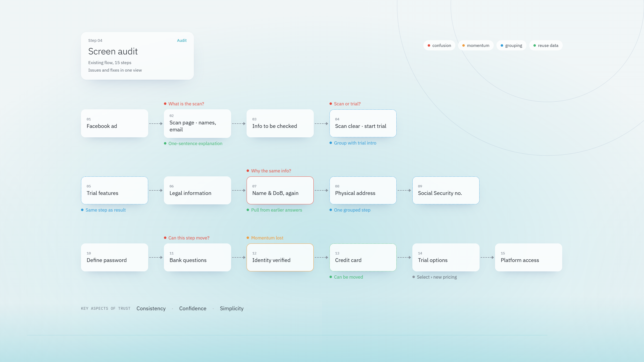This screenshot has height=362, width=644.
Task: Select the Identity verified step card
Action: [280, 257]
